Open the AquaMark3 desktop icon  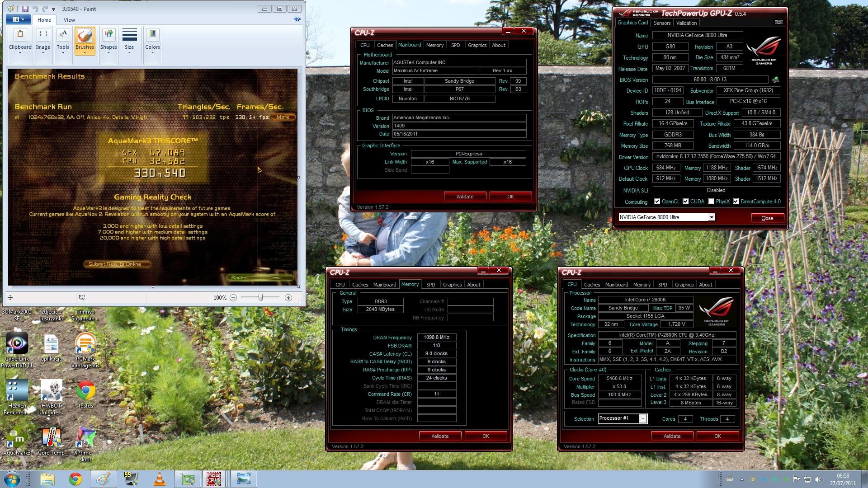click(x=17, y=441)
